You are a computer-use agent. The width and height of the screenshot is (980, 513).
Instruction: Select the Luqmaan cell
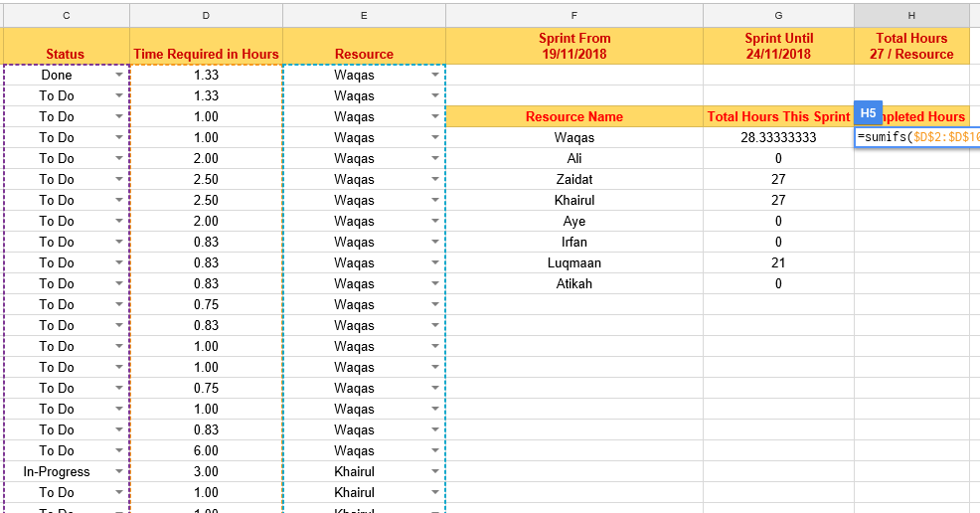pos(574,263)
